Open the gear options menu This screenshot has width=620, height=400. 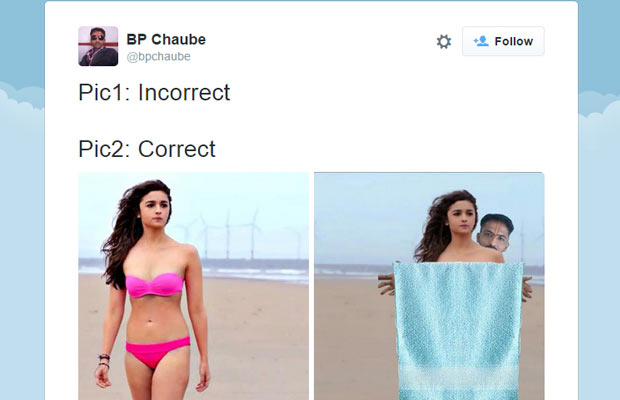point(444,42)
